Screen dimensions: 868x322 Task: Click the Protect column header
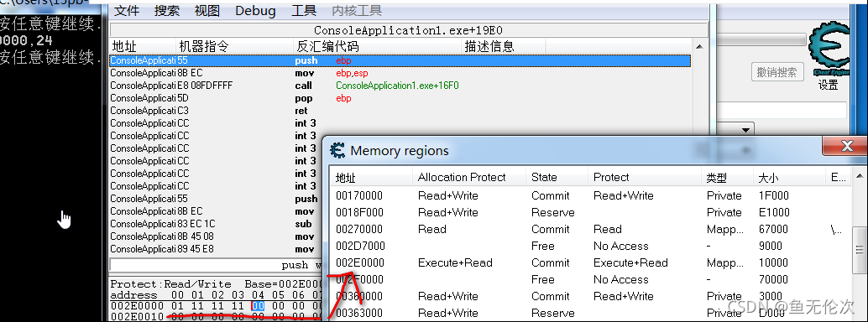click(x=644, y=178)
